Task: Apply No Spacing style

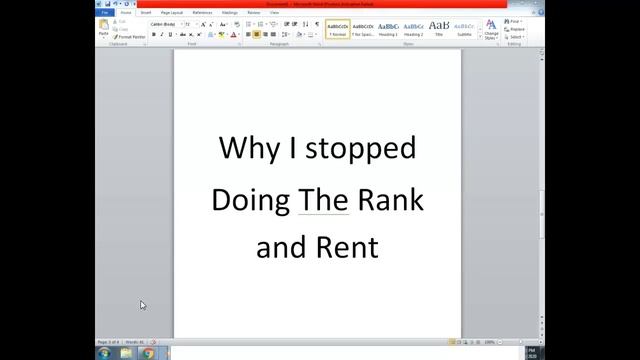Action: coord(363,29)
